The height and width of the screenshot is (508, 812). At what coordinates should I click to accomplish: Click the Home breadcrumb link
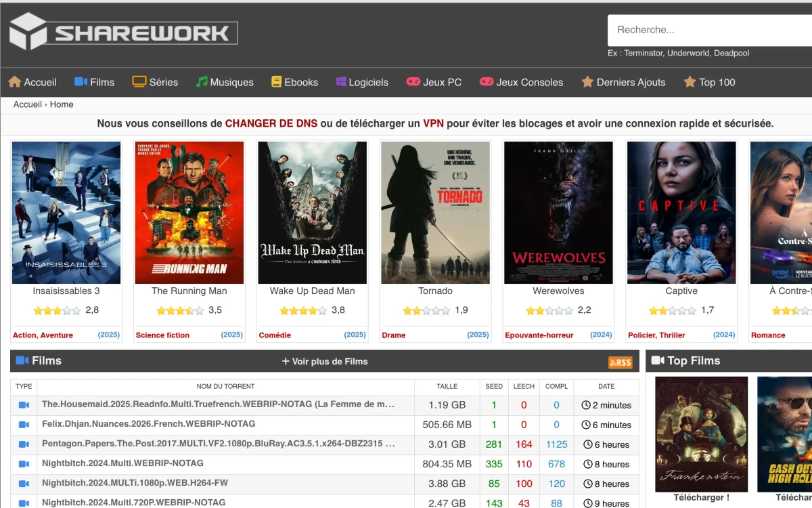pyautogui.click(x=62, y=104)
